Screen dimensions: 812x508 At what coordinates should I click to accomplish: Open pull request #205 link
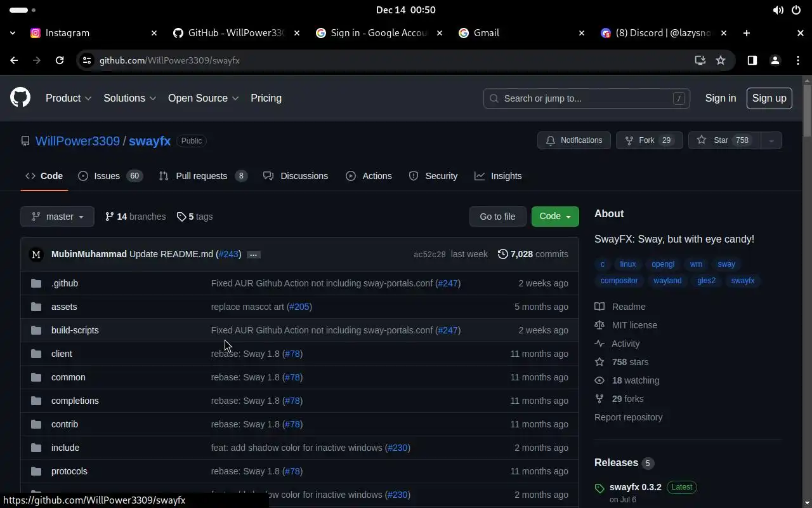click(x=299, y=307)
